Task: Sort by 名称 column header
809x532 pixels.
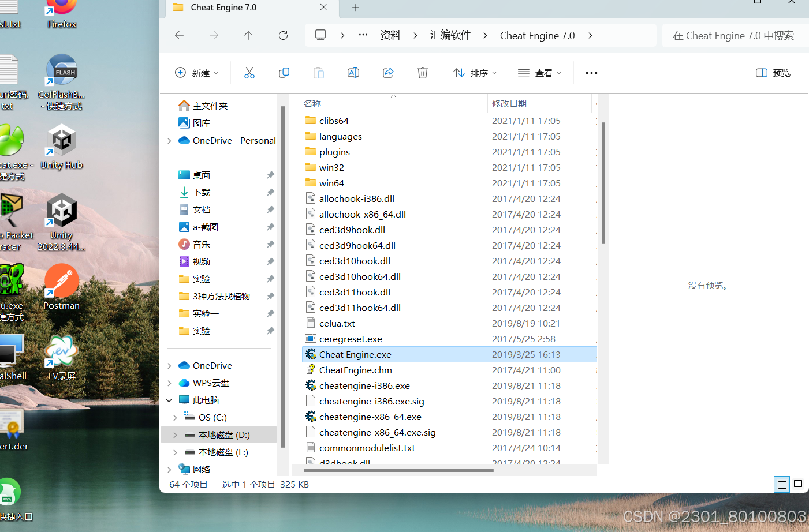Action: coord(312,104)
